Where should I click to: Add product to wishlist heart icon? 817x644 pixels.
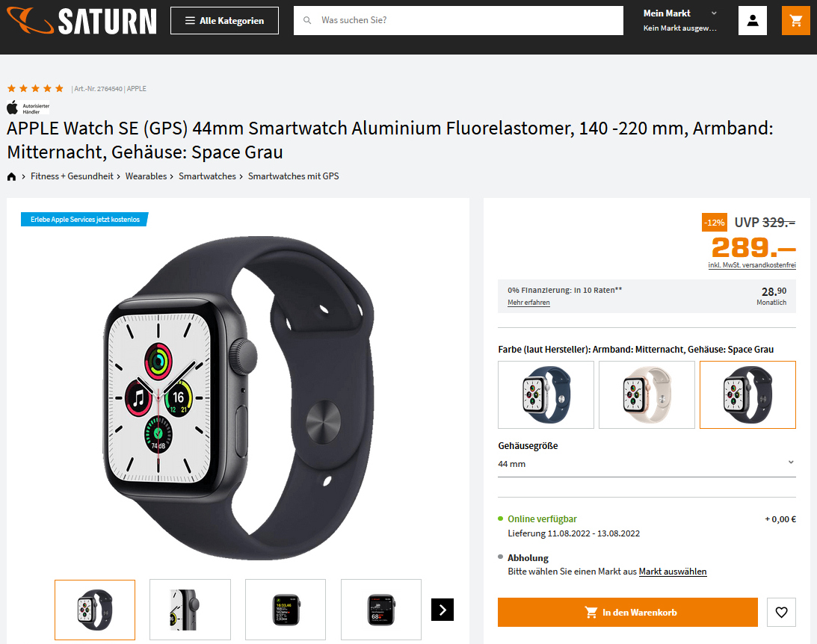coord(781,612)
